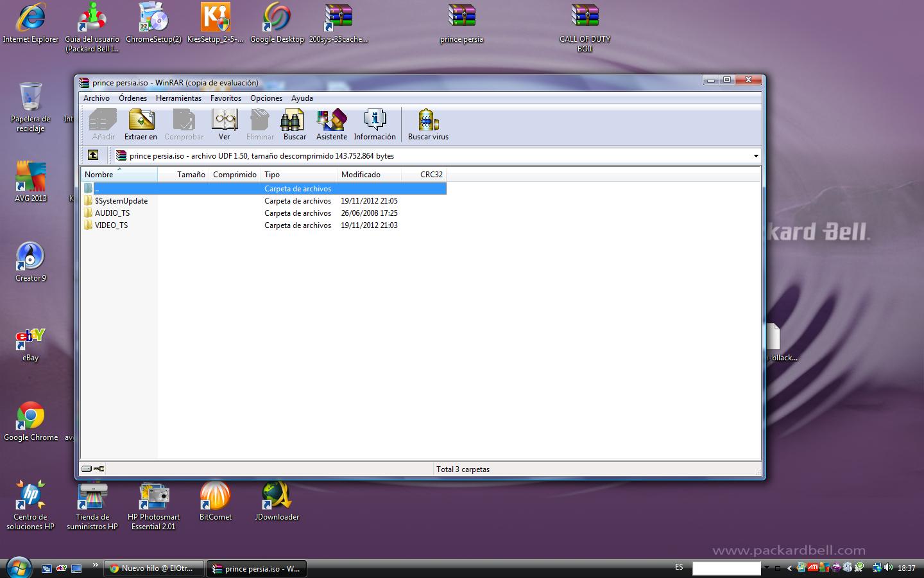Open HP Photosmart Essential shortcut
Screen dimensions: 924x578
(154, 505)
